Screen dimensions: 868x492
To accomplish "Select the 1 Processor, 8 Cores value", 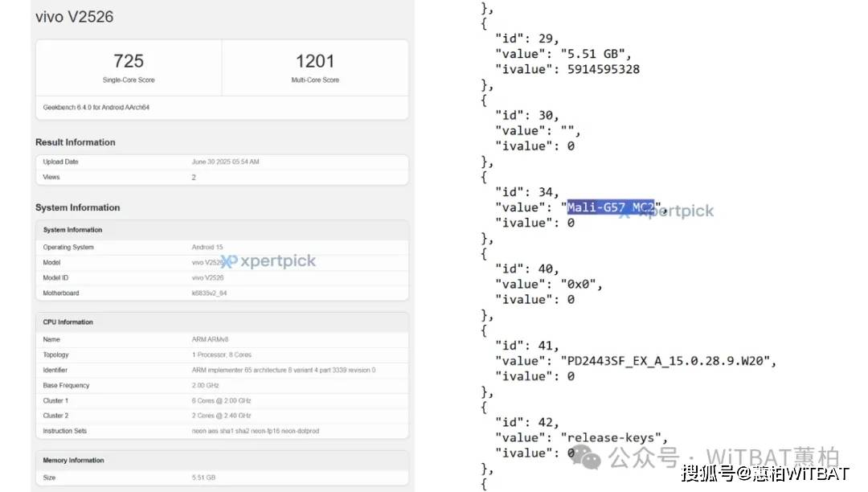I will click(222, 355).
